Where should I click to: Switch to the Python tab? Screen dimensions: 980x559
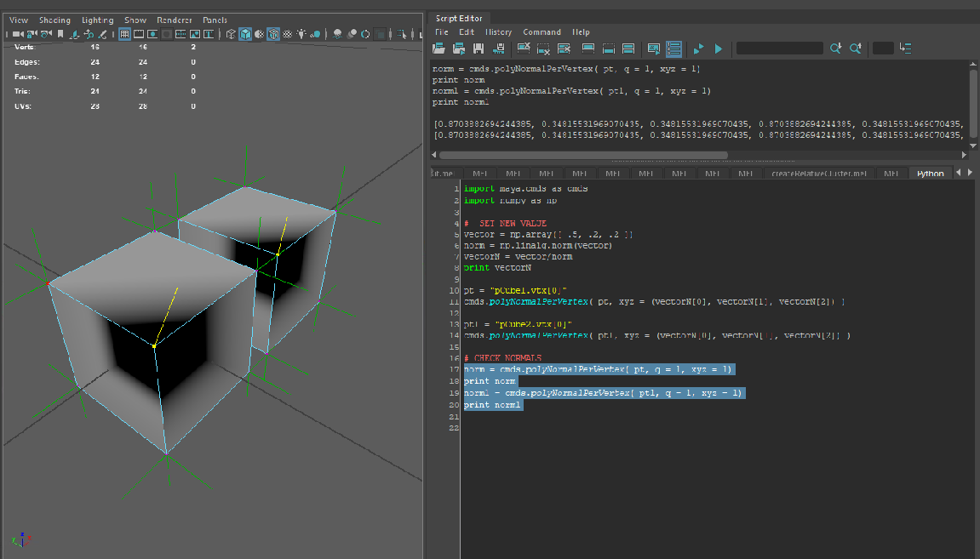pyautogui.click(x=930, y=173)
